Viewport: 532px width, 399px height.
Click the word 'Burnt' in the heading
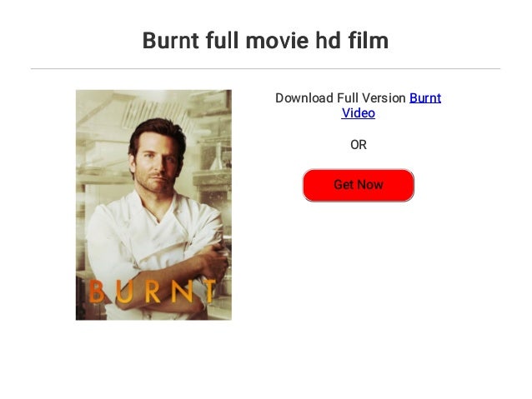171,40
